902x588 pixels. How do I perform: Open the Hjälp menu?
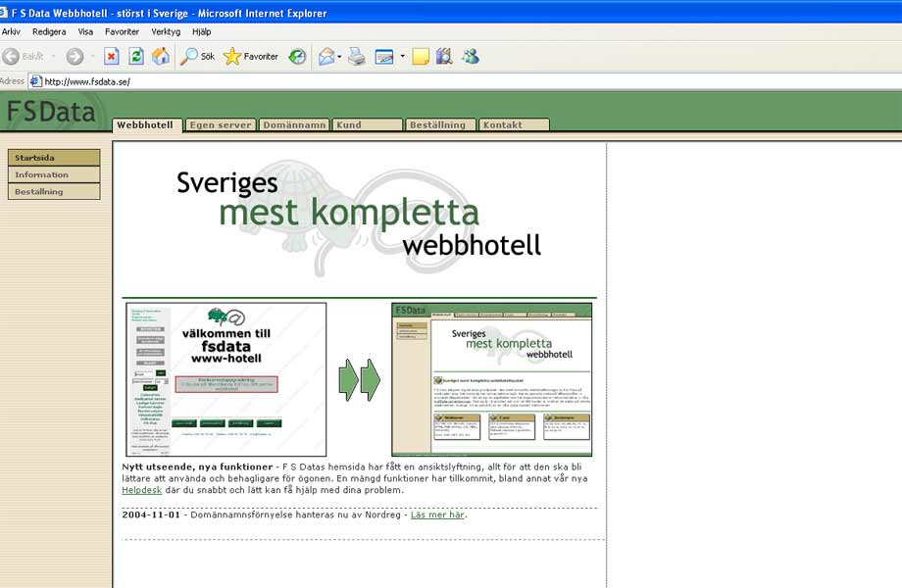click(x=201, y=31)
